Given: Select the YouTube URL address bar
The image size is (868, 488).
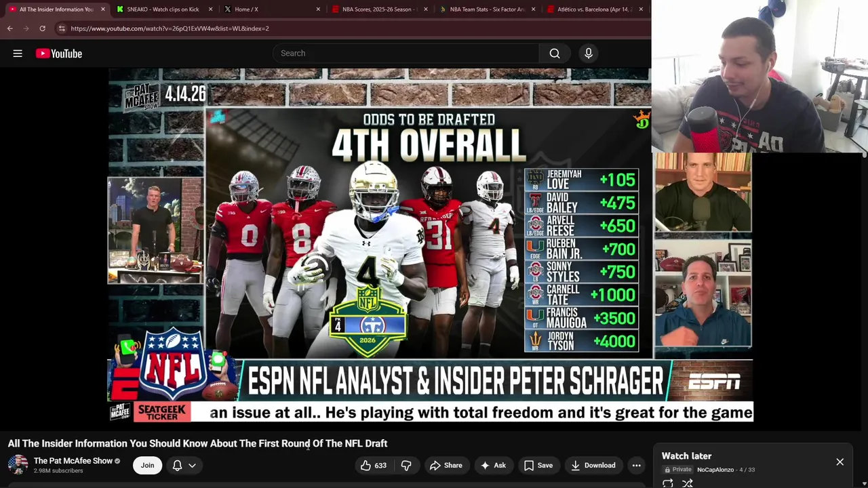Looking at the screenshot, I should [353, 28].
